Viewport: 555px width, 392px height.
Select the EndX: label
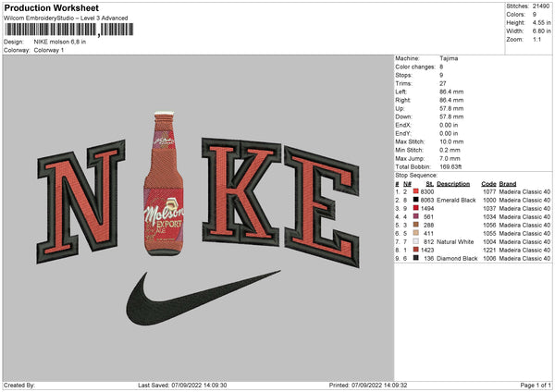click(403, 125)
